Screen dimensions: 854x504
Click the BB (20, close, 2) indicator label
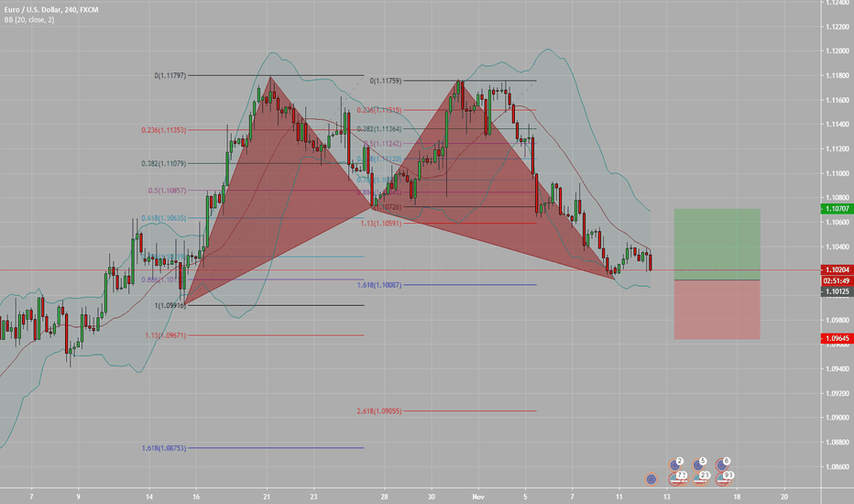(x=29, y=19)
